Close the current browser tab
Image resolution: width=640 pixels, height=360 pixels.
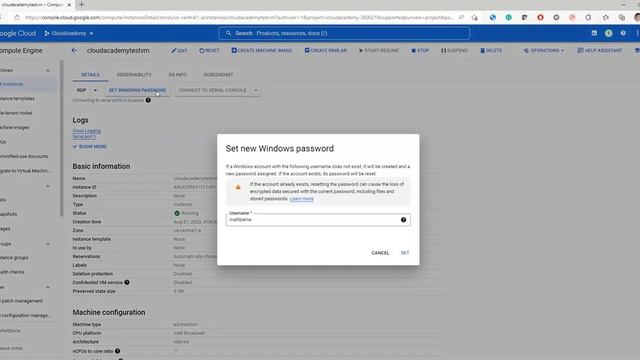(69, 5)
